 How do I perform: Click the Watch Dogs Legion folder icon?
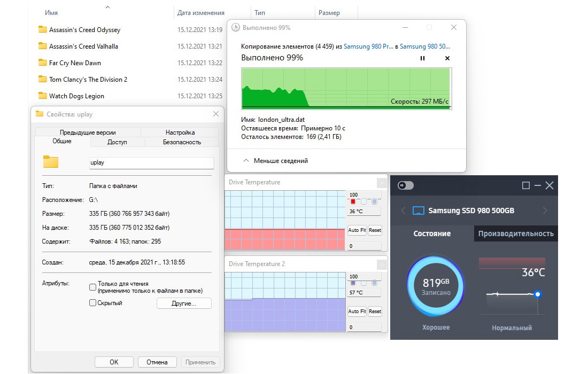43,96
